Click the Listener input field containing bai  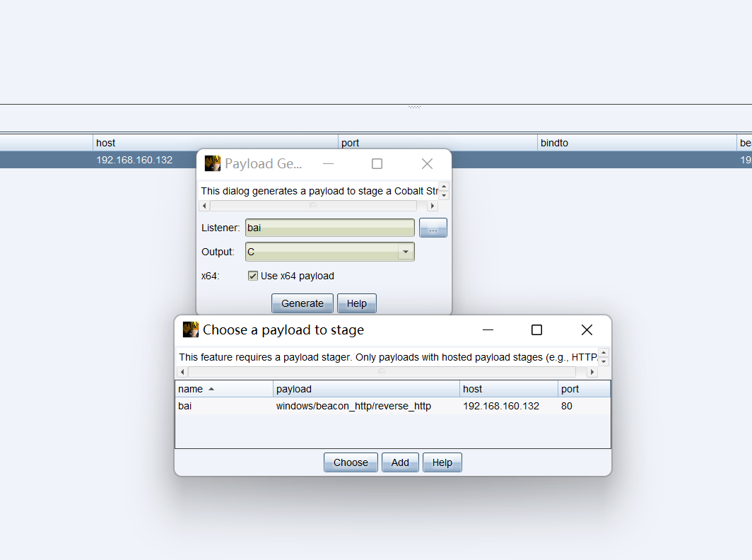330,228
